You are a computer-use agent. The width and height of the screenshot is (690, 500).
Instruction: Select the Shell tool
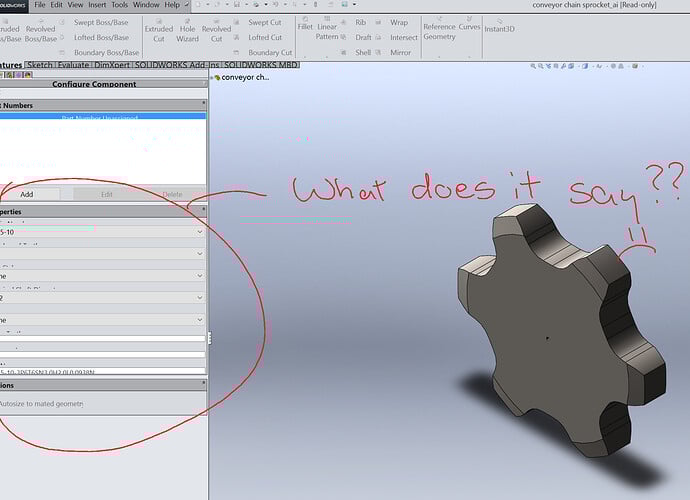tap(358, 52)
